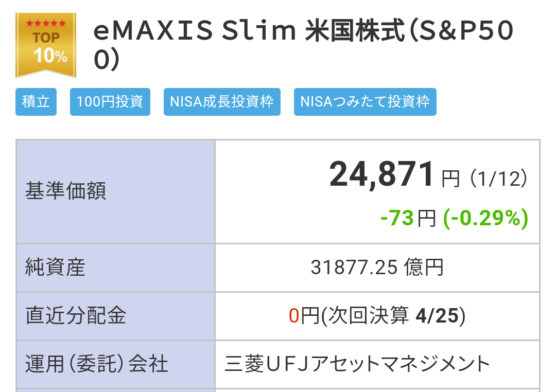Click the red 0円 distribution amount
This screenshot has width=556, height=392.
click(x=304, y=315)
